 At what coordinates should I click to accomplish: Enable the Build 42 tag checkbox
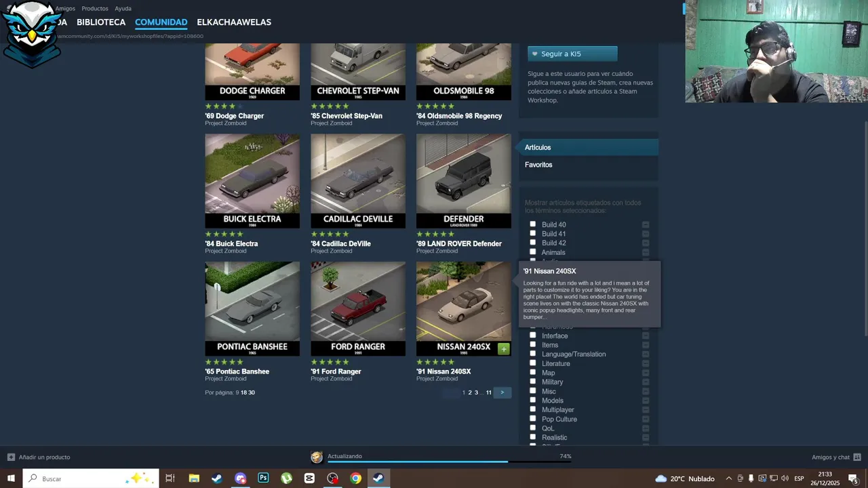(532, 243)
